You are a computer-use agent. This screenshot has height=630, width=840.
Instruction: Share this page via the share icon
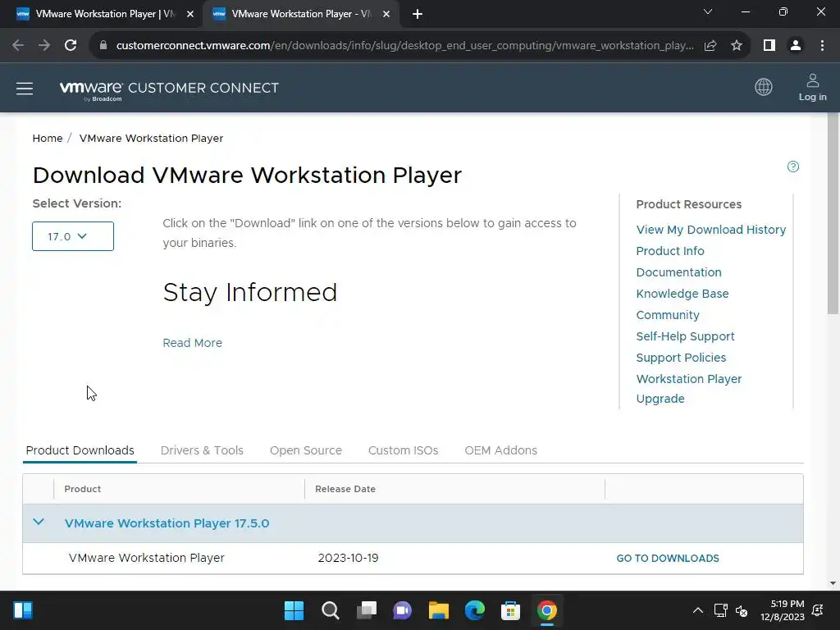coord(710,46)
